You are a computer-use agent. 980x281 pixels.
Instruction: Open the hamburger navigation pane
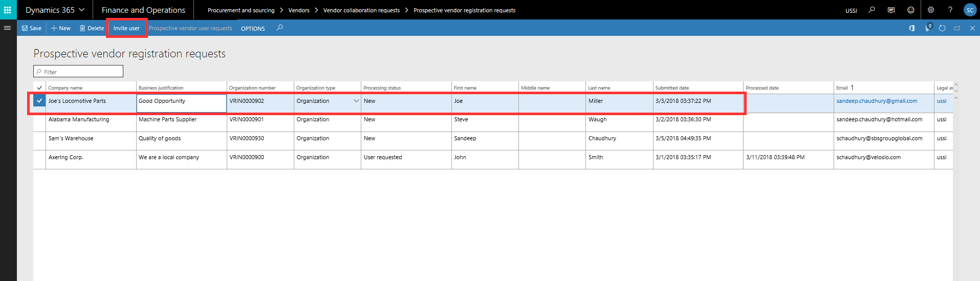point(7,28)
